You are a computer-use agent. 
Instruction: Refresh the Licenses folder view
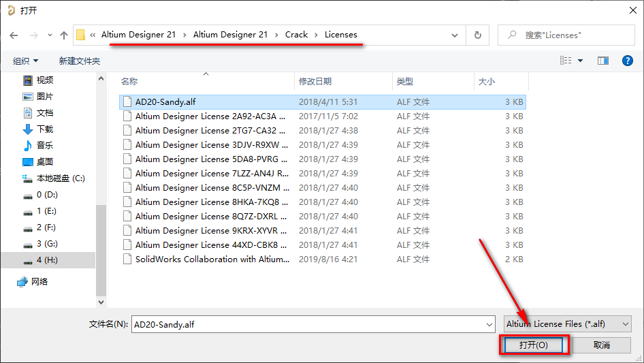click(x=478, y=35)
